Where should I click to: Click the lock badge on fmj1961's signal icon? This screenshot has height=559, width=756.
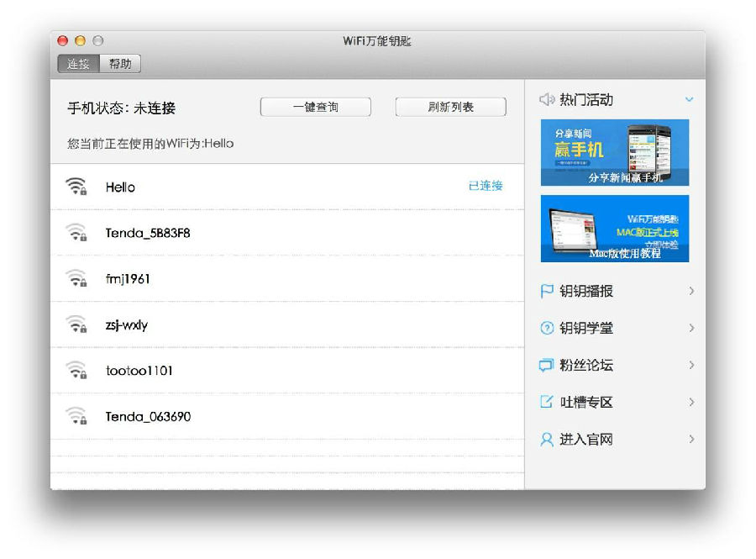86,282
